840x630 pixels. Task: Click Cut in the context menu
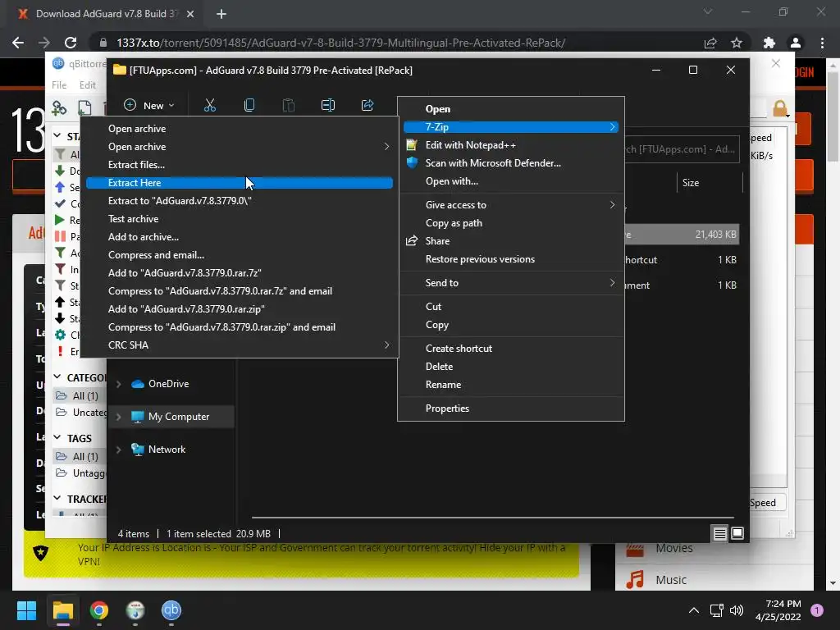pos(433,307)
